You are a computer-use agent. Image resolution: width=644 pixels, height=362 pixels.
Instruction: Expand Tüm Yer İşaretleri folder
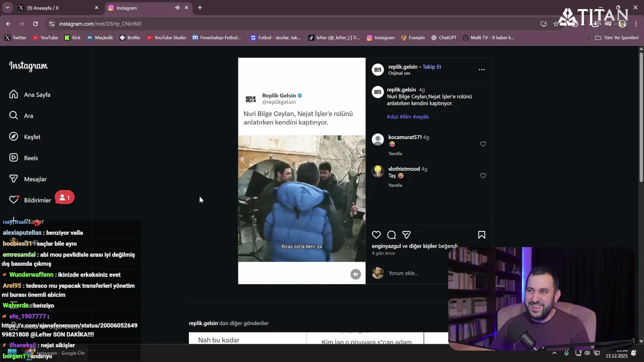[616, 38]
